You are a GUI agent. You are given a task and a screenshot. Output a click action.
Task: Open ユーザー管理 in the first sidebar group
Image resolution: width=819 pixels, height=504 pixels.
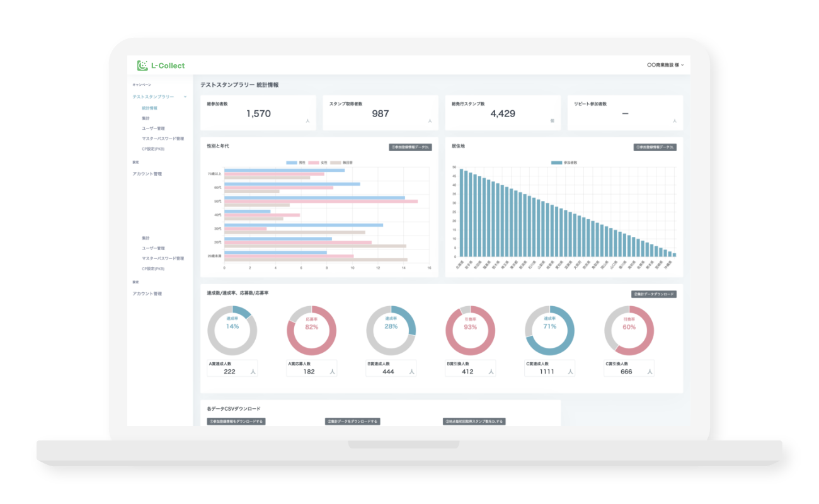pyautogui.click(x=153, y=129)
